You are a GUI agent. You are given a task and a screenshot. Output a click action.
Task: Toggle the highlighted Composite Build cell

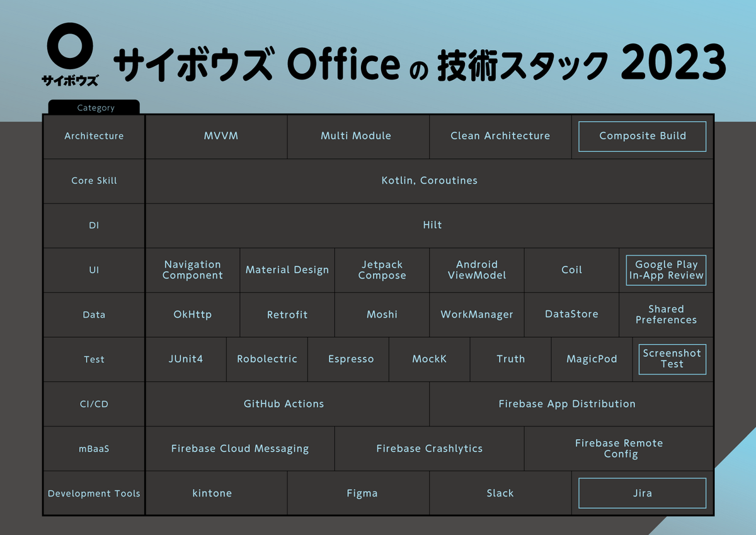(642, 136)
